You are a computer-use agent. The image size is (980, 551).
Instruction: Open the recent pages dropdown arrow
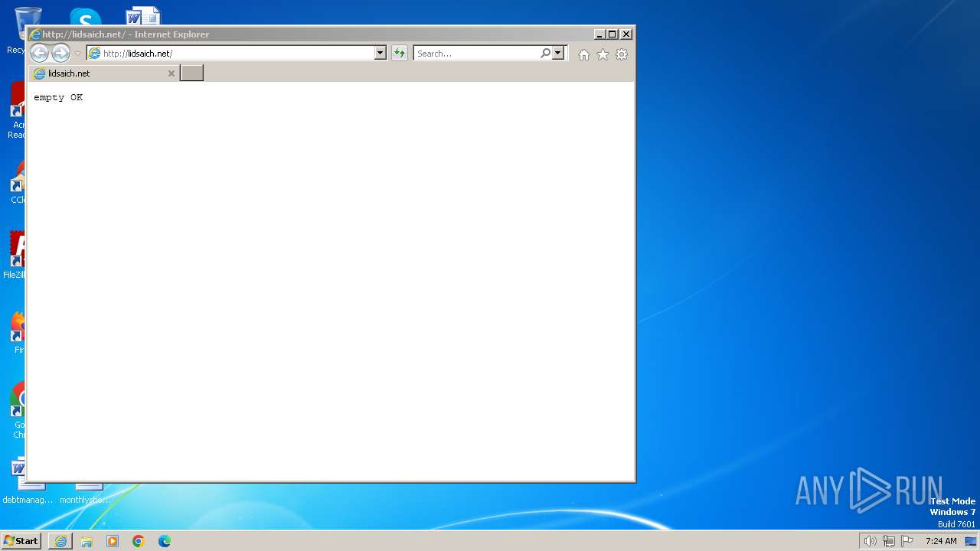pos(77,54)
